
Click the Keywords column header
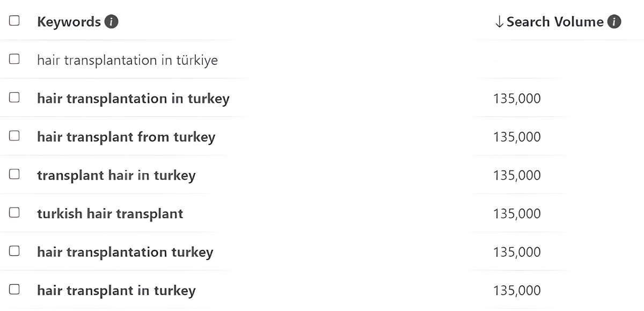pyautogui.click(x=69, y=22)
